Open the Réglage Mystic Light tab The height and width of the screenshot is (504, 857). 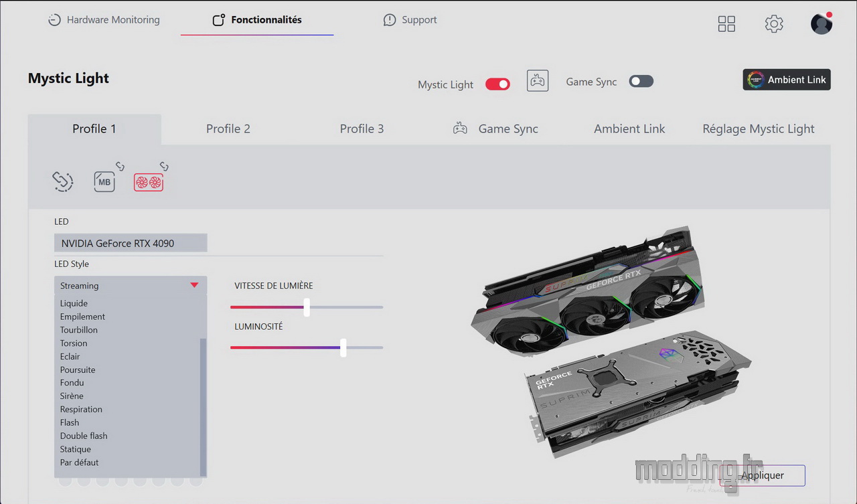[759, 129]
